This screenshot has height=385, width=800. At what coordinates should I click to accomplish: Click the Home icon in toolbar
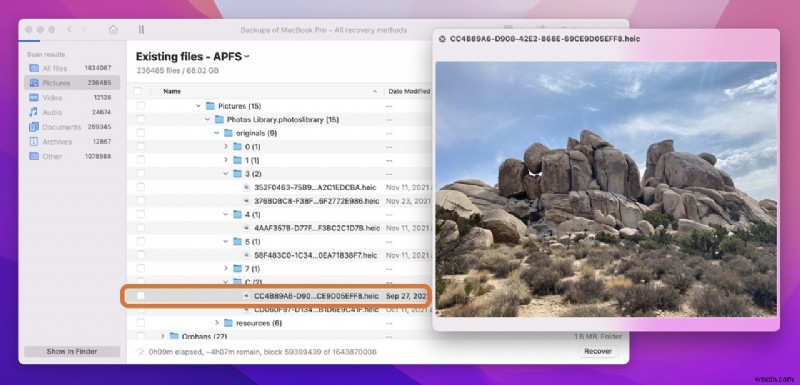click(113, 30)
